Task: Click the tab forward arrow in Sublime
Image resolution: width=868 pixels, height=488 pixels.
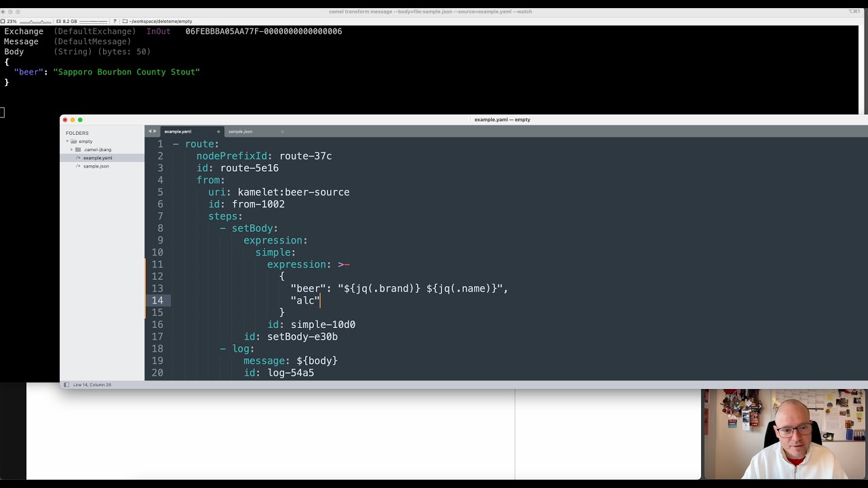Action: (x=155, y=131)
